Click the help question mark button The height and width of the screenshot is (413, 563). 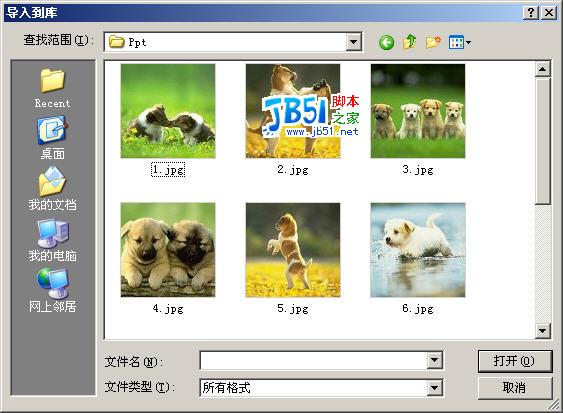coord(531,13)
